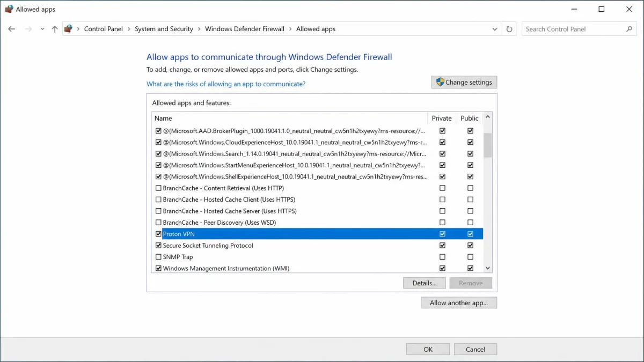
Task: Click the Public column header
Action: coord(470,118)
